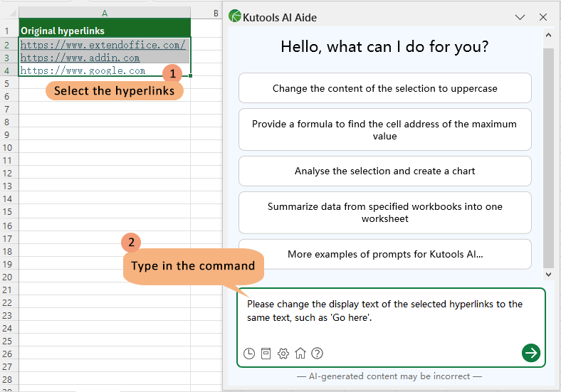Open the help question mark icon
Image resolution: width=561 pixels, height=392 pixels.
pyautogui.click(x=318, y=353)
